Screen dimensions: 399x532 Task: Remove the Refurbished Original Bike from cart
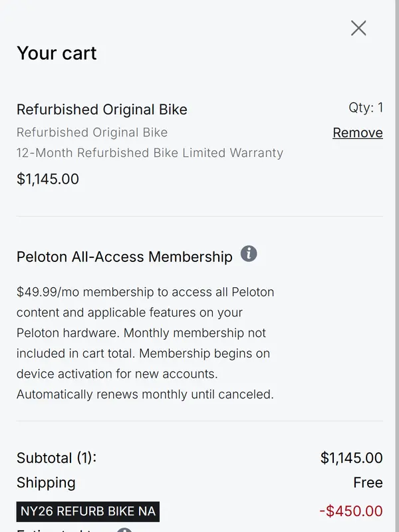coord(358,132)
